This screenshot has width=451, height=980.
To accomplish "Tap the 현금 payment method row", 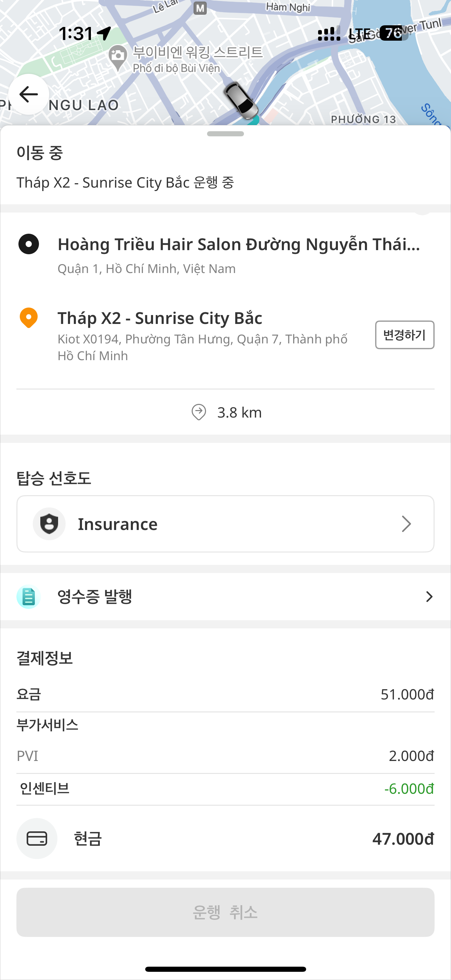I will click(225, 839).
